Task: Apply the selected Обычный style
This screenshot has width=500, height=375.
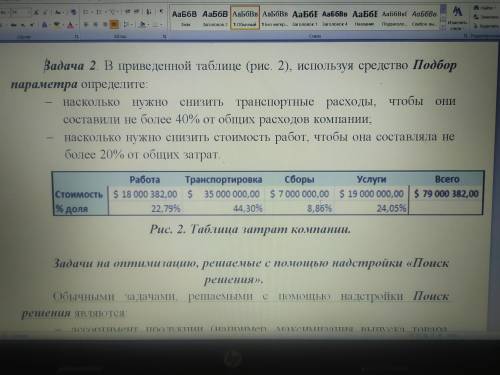Action: pos(245,17)
